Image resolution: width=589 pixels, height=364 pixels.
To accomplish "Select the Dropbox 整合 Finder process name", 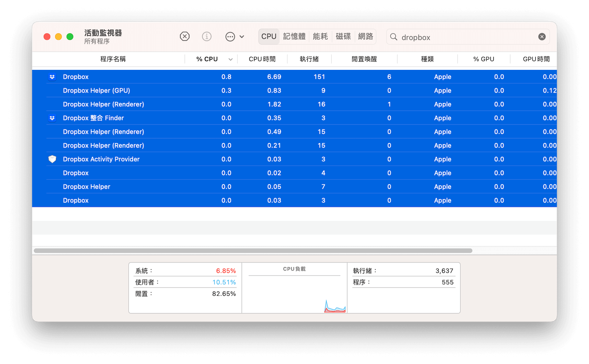I will 93,118.
